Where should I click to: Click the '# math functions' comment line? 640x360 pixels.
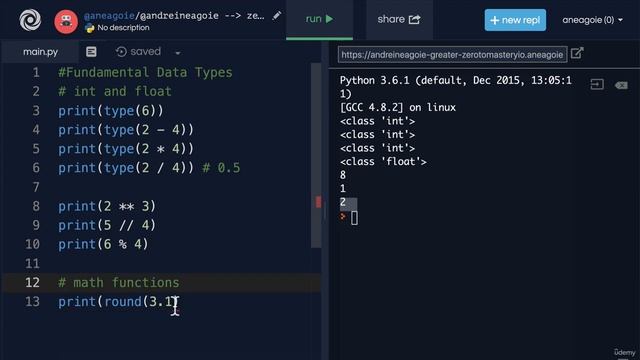[x=118, y=282]
